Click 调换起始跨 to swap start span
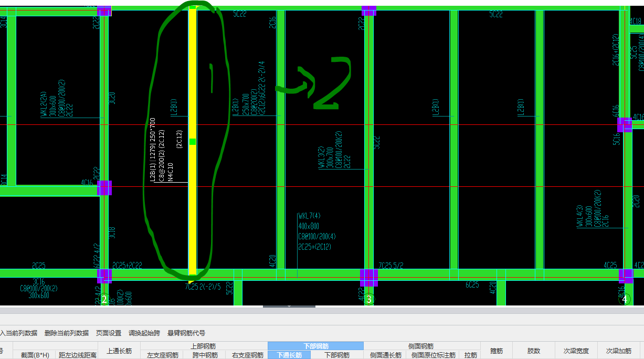This screenshot has width=644, height=359. coord(144,333)
